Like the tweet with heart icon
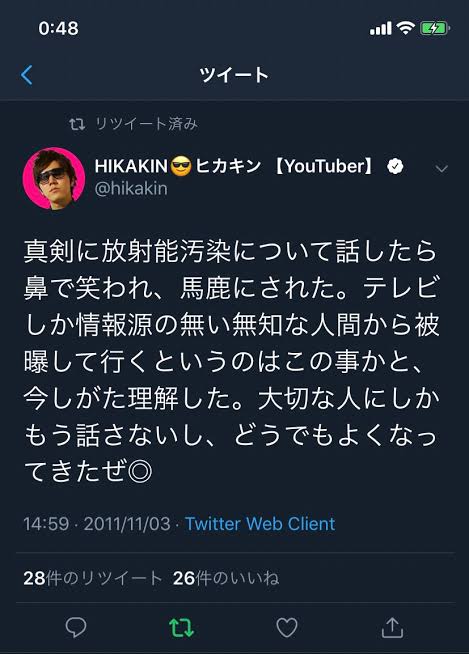 click(287, 627)
